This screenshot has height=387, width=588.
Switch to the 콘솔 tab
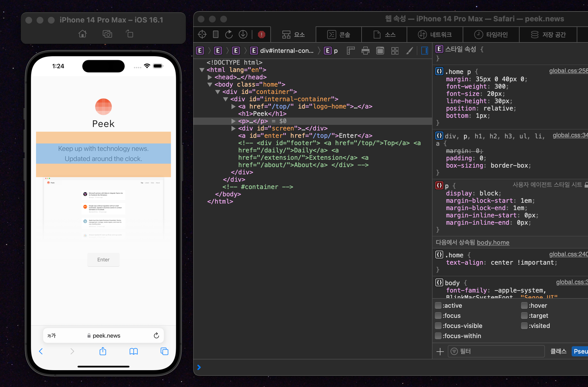click(339, 35)
